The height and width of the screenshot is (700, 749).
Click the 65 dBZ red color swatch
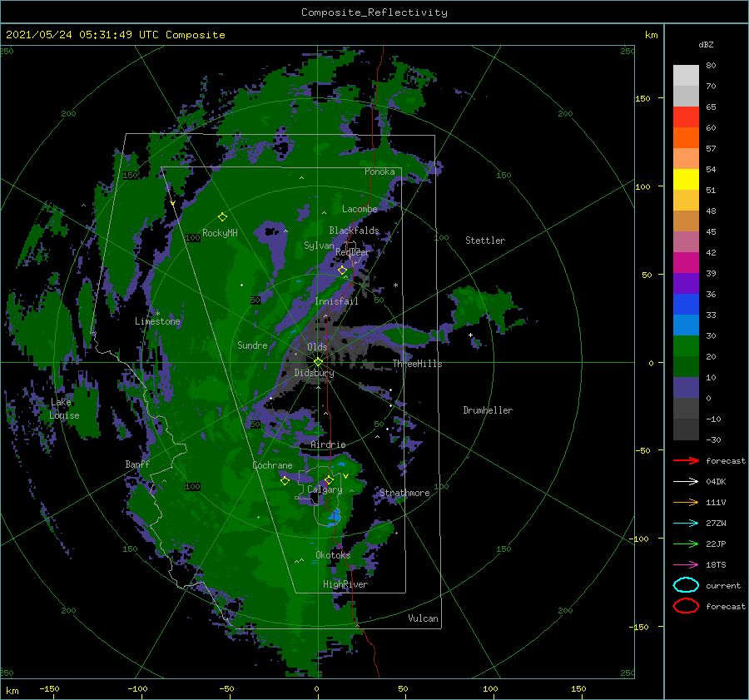[686, 117]
